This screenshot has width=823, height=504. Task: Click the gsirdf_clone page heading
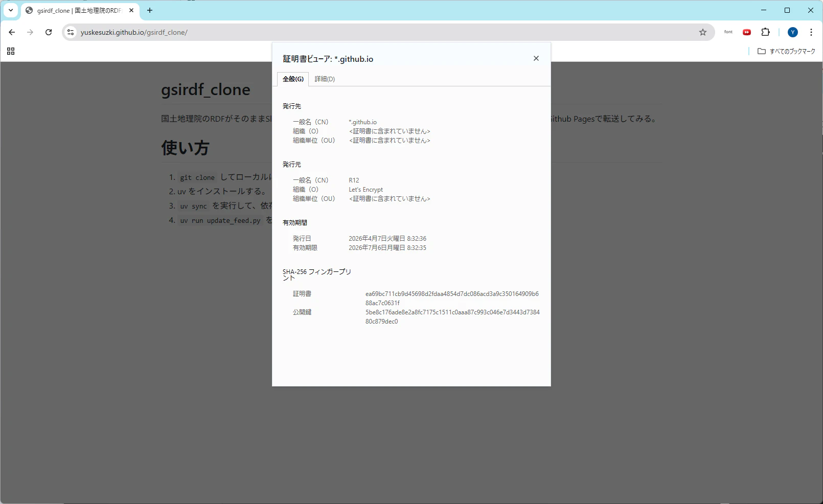[206, 89]
